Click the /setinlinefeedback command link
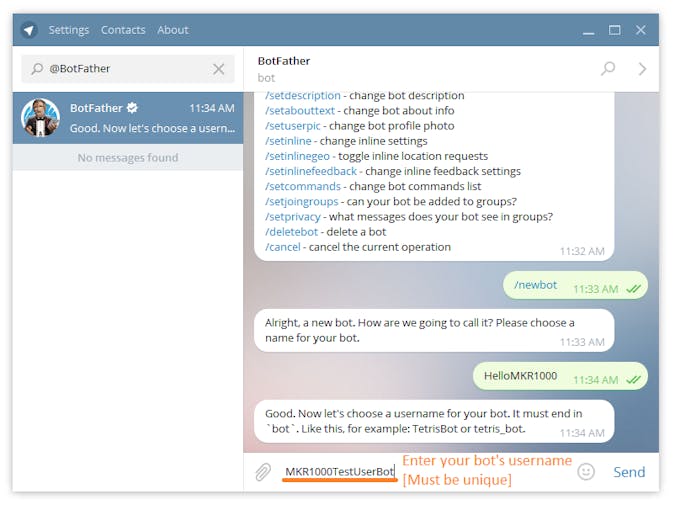The height and width of the screenshot is (510, 677). [x=311, y=171]
